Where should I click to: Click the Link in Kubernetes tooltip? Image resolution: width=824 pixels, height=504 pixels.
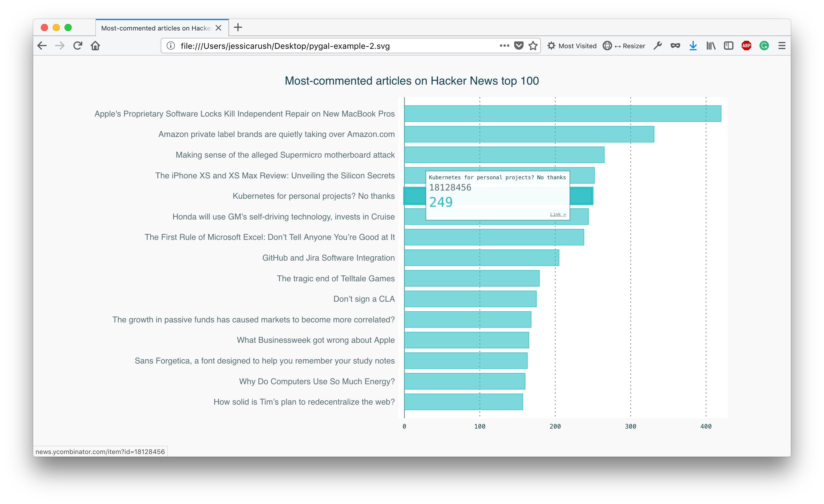point(558,214)
